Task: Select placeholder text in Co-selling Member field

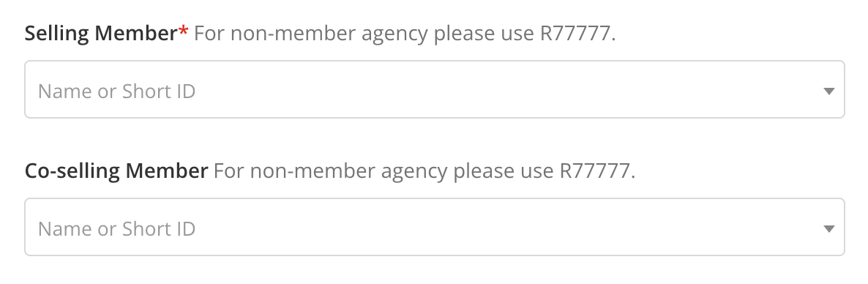Action: click(117, 228)
